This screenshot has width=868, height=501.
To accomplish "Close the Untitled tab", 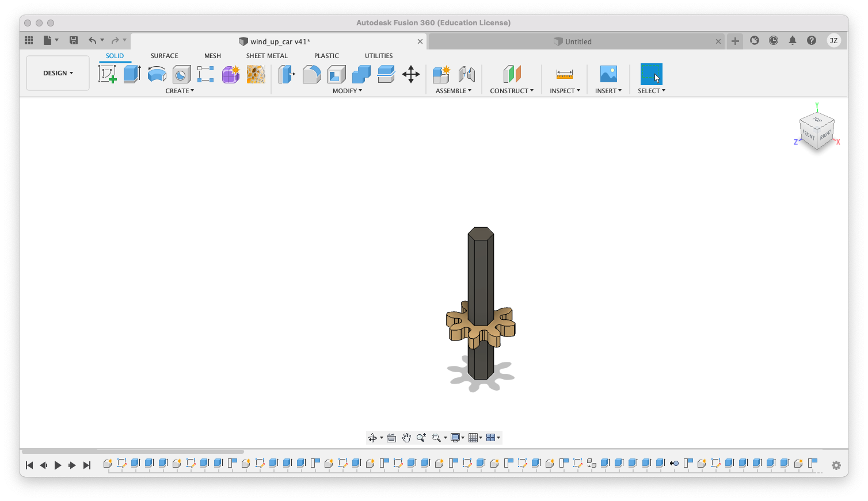I will tap(718, 41).
